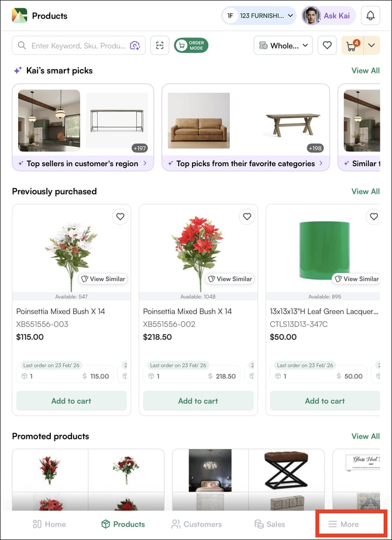Favorite the first Poinsettia Mixed Bush
The height and width of the screenshot is (540, 392).
point(120,216)
